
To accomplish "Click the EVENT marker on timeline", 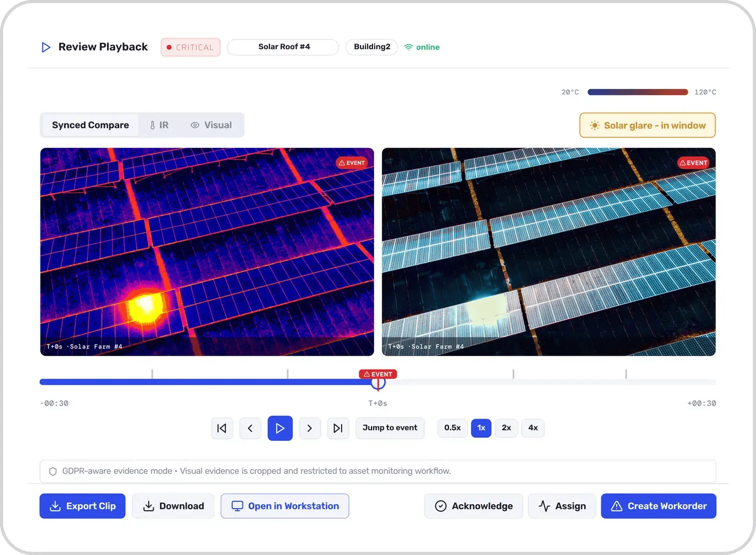I will pos(378,374).
